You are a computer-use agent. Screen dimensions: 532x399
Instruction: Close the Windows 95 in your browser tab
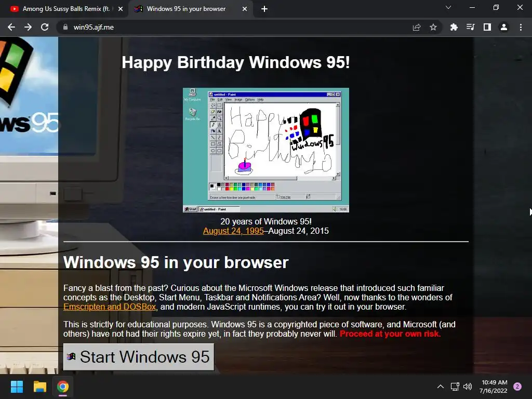(245, 9)
